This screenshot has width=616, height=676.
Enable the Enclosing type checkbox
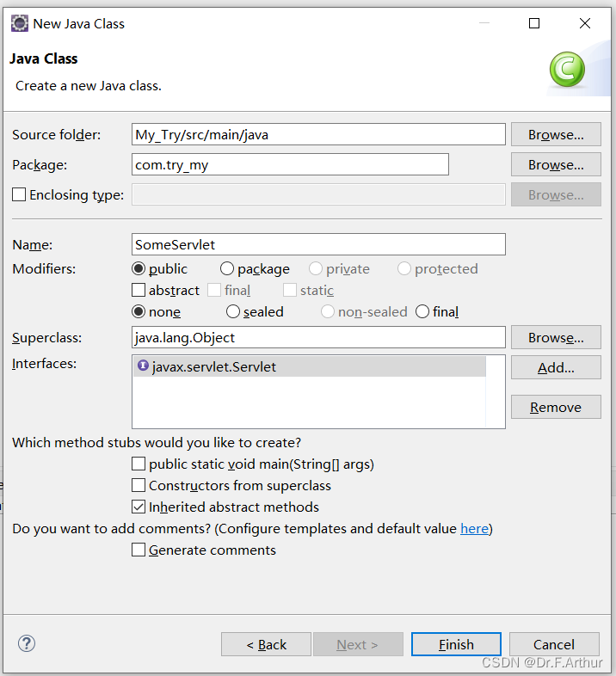click(x=19, y=194)
